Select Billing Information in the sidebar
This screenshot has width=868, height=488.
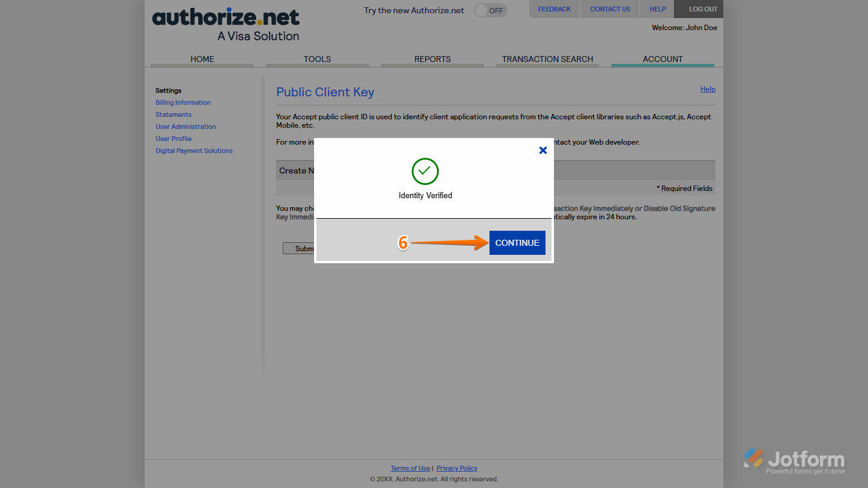click(x=183, y=102)
